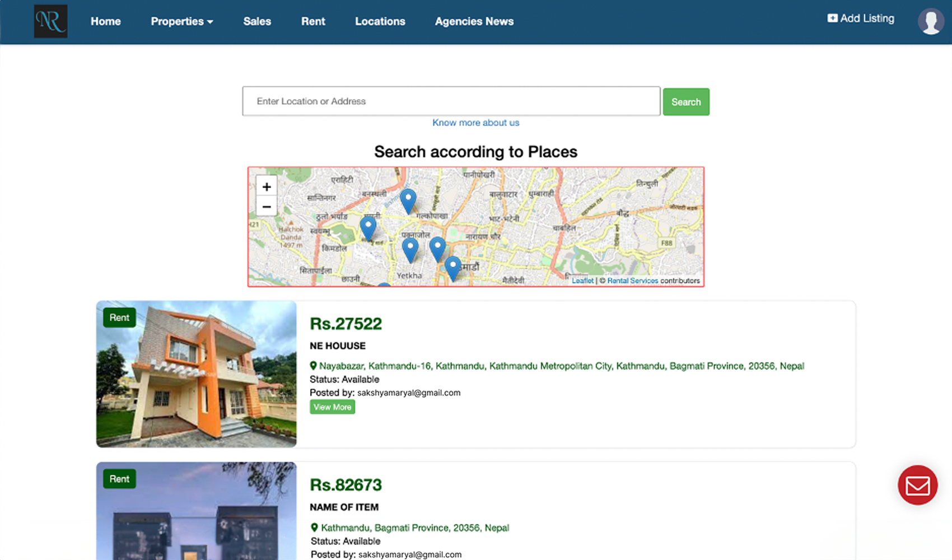Screen dimensions: 952x560
Task: Click View More on NE HOUUSE listing
Action: pos(332,407)
